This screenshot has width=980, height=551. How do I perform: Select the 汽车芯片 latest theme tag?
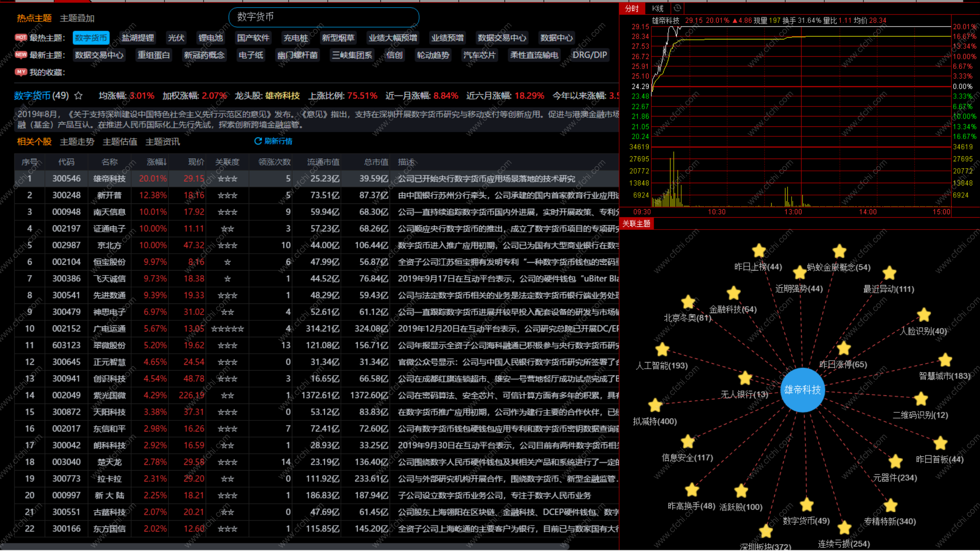tap(479, 55)
